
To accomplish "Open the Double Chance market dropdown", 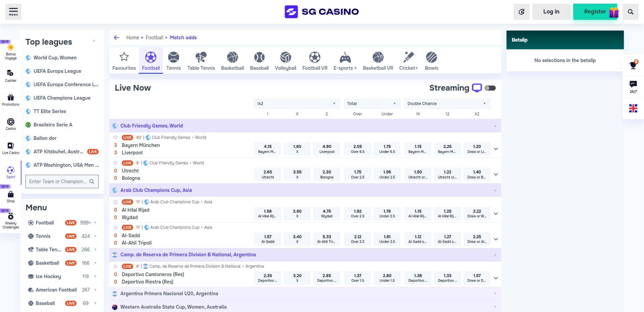I will 447,103.
